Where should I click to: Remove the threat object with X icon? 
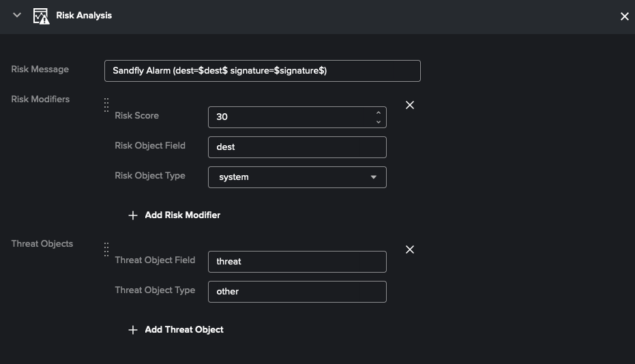pos(410,249)
